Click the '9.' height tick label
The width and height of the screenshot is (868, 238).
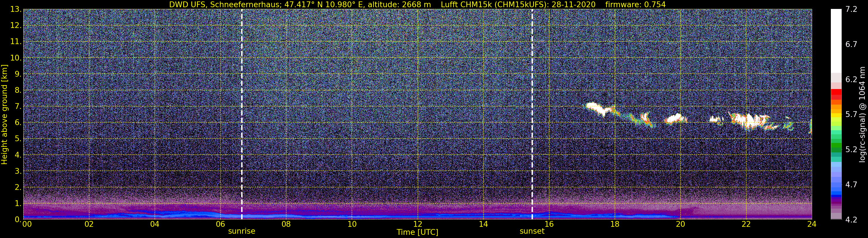point(18,74)
